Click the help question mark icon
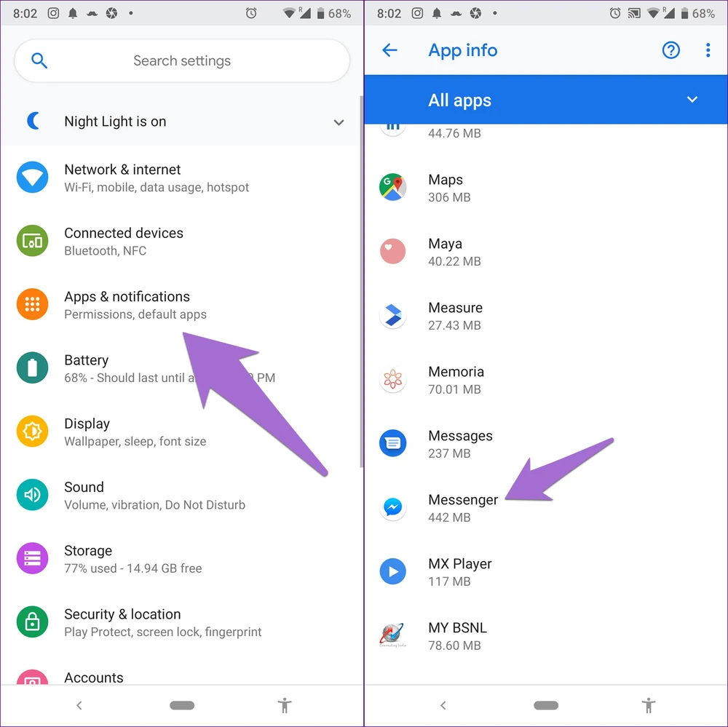The width and height of the screenshot is (728, 727). coord(670,50)
